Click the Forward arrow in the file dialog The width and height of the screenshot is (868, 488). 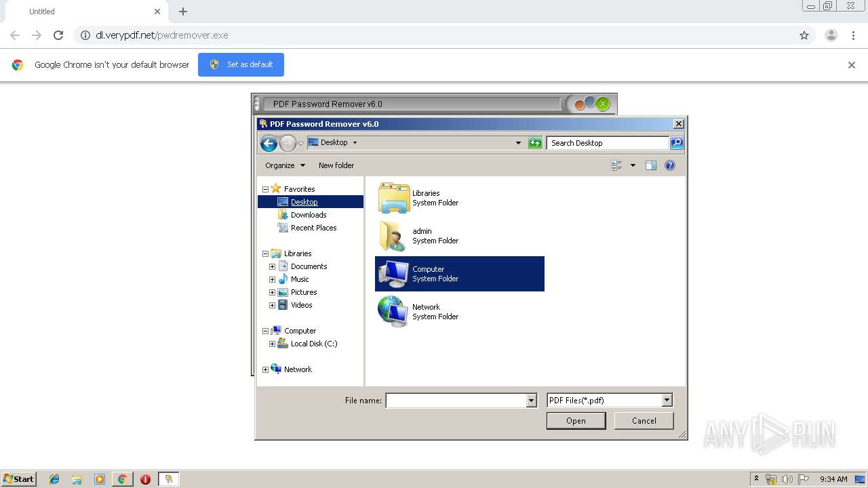pos(288,143)
